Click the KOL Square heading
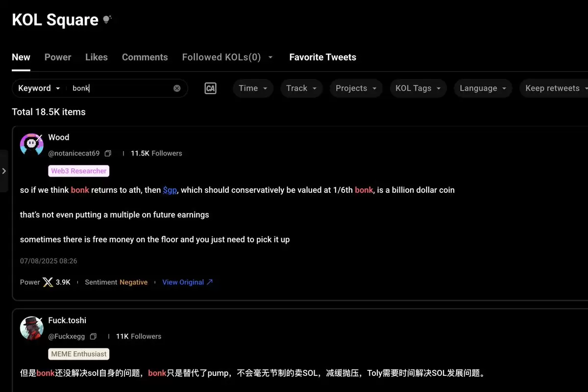Image resolution: width=588 pixels, height=392 pixels. [x=55, y=20]
